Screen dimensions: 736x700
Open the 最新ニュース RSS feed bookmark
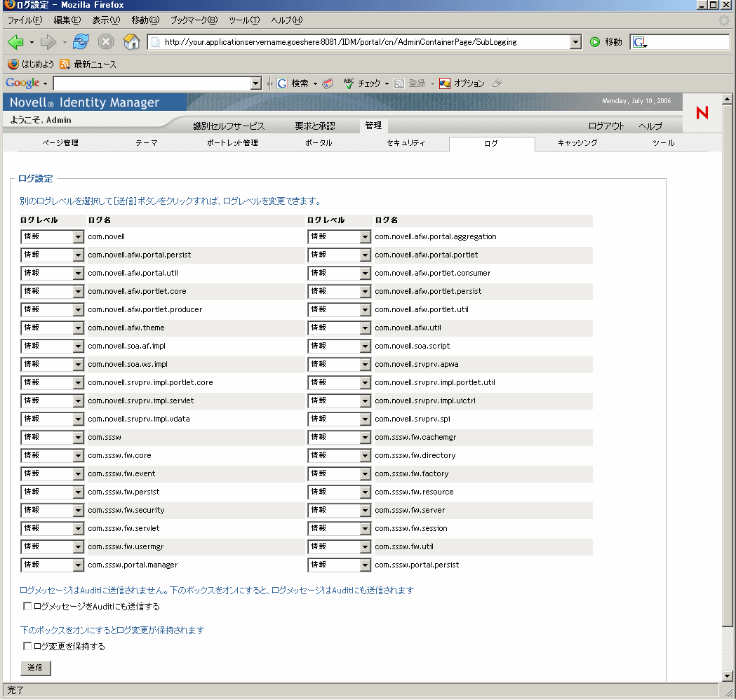click(88, 65)
